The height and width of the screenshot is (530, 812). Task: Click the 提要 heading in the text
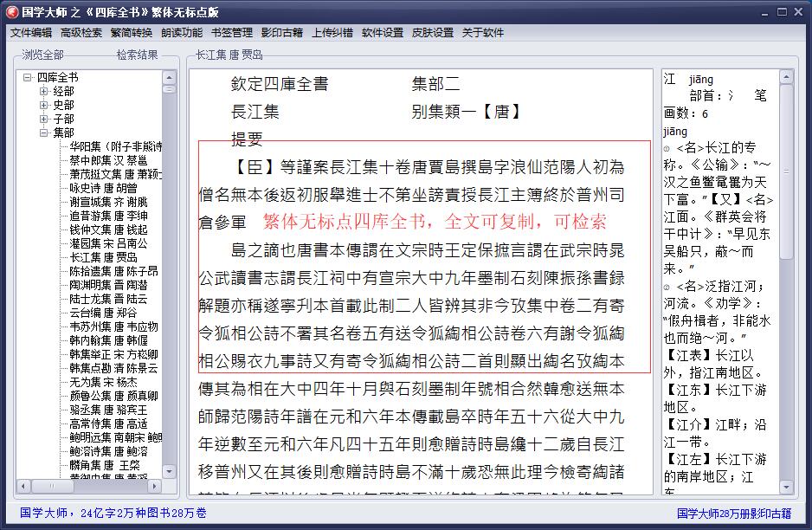coord(247,139)
